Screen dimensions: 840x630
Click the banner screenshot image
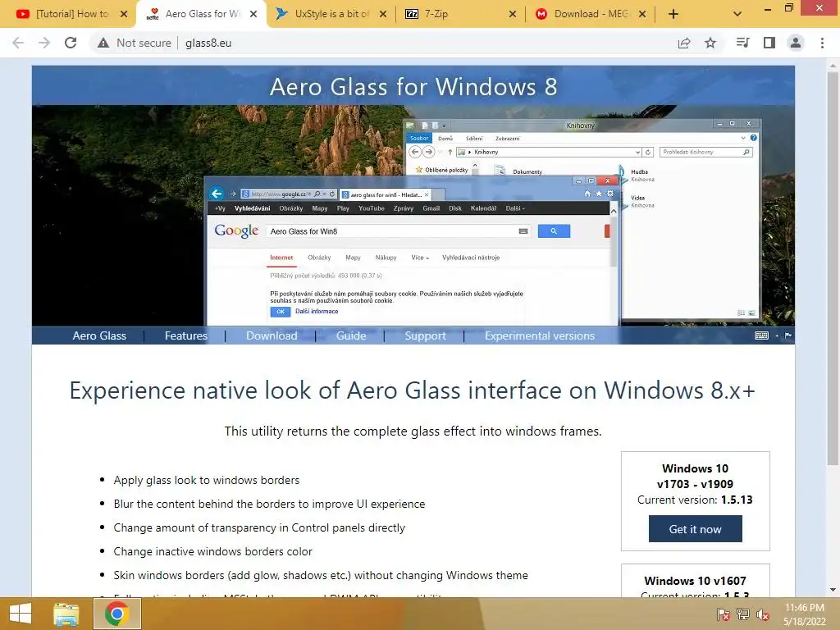pos(413,216)
